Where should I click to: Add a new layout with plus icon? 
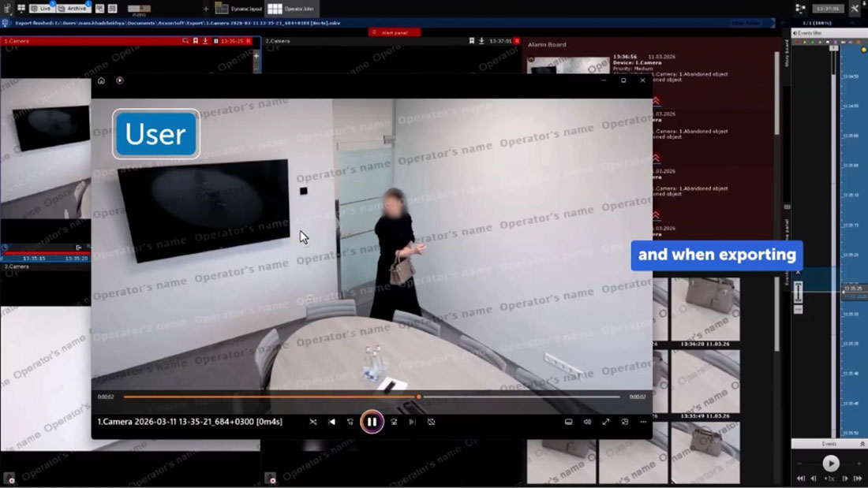(206, 9)
